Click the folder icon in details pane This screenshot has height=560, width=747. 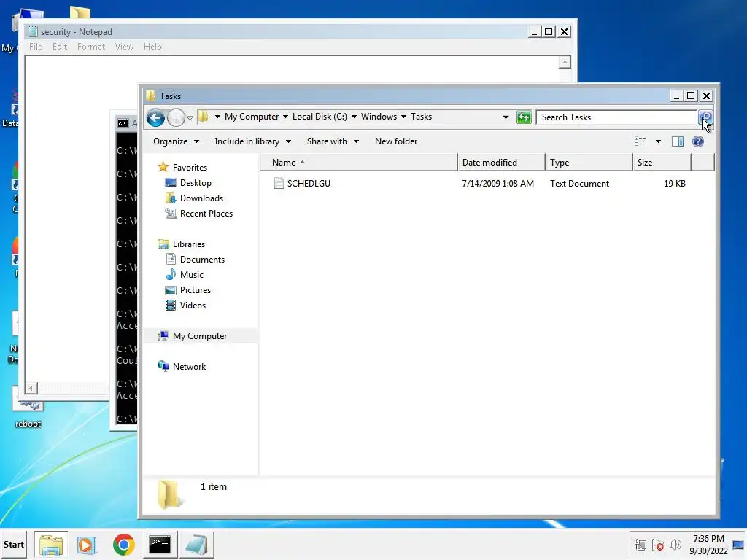click(170, 494)
